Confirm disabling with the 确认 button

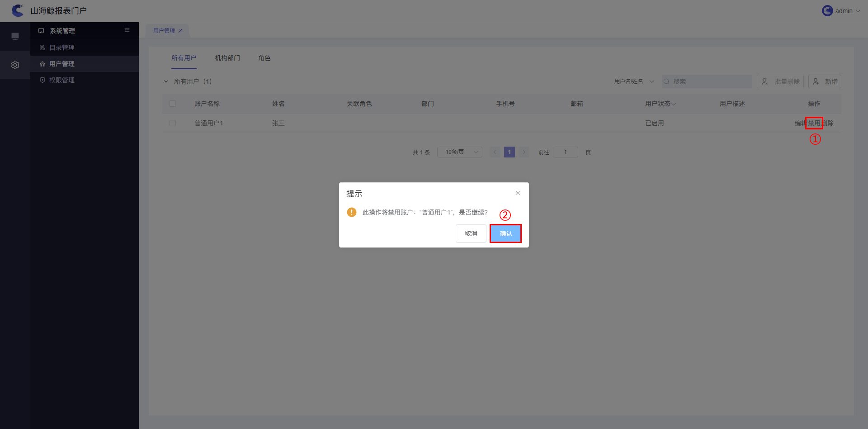[505, 234]
